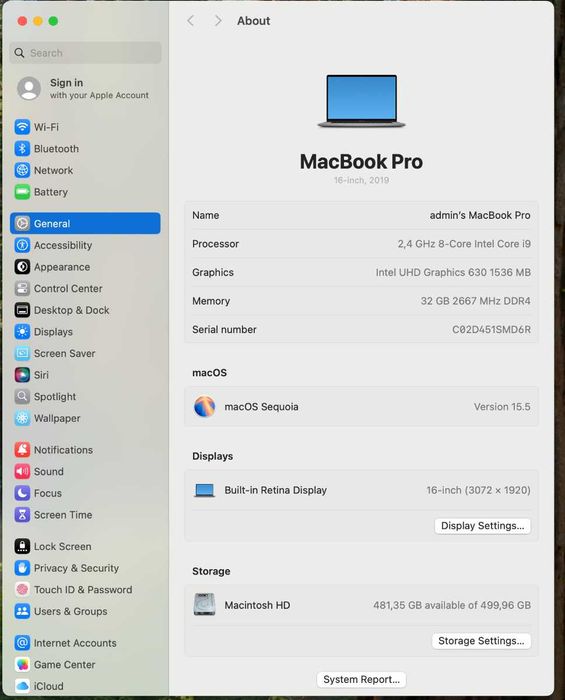
Task: Go forward with the right chevron
Action: pos(218,21)
